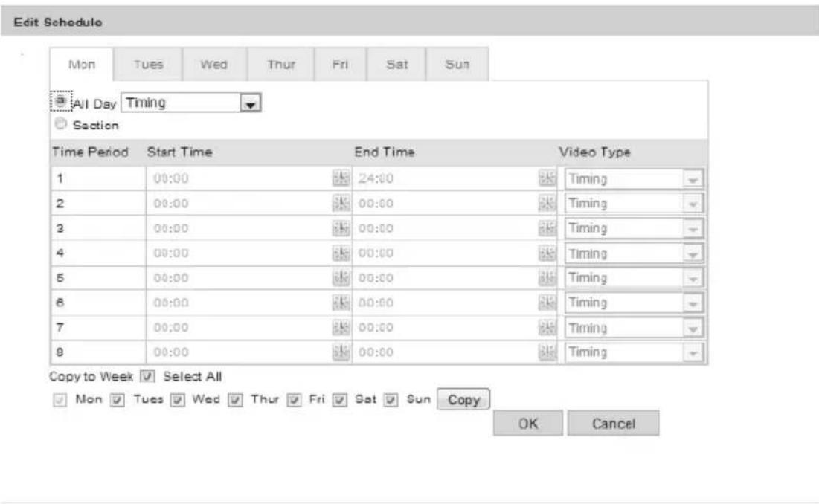819x504 pixels.
Task: Toggle the Tues copy checkbox
Action: point(118,400)
